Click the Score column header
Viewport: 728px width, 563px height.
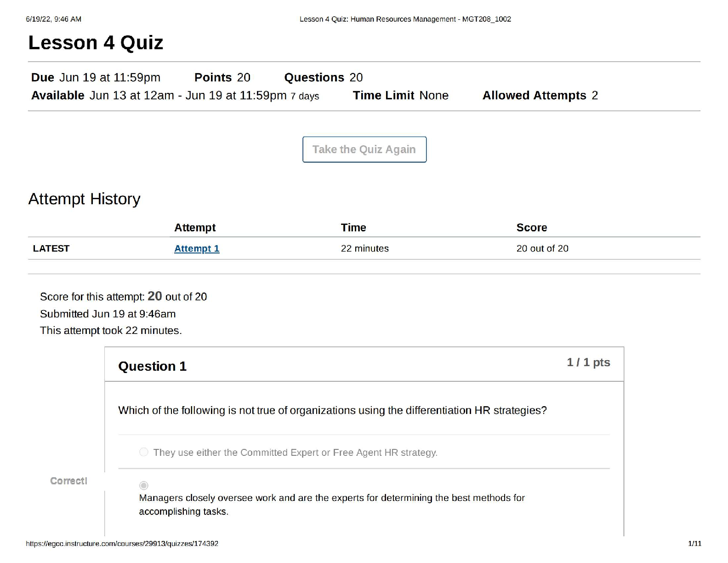pos(532,228)
